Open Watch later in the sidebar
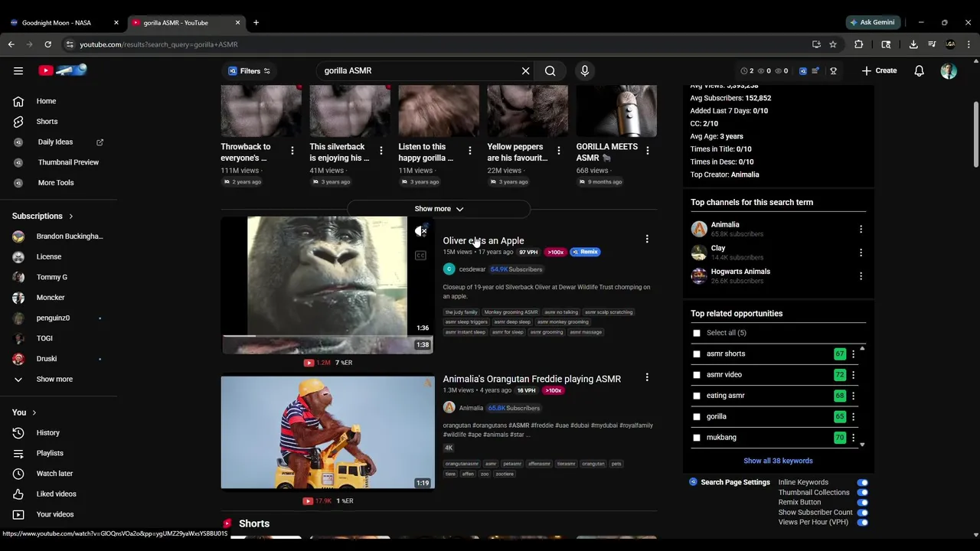Viewport: 980px width, 551px height. [x=54, y=474]
